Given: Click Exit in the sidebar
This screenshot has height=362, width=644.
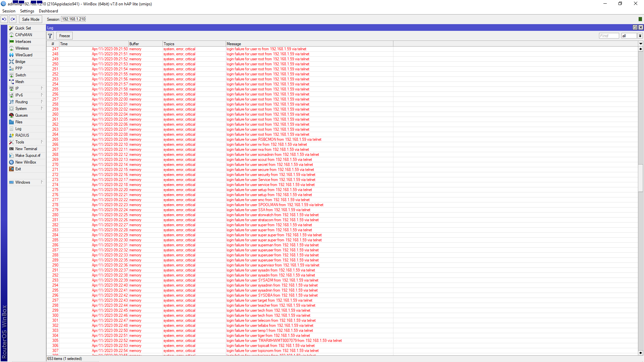Looking at the screenshot, I should pyautogui.click(x=17, y=169).
